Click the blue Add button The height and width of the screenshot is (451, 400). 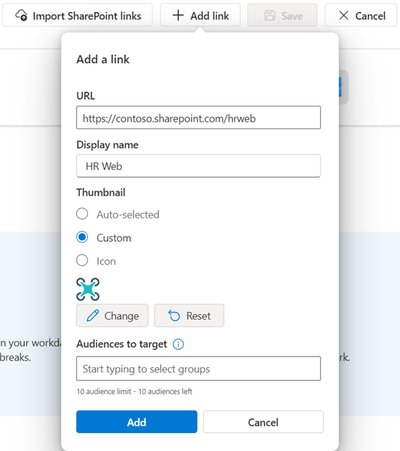click(x=137, y=422)
